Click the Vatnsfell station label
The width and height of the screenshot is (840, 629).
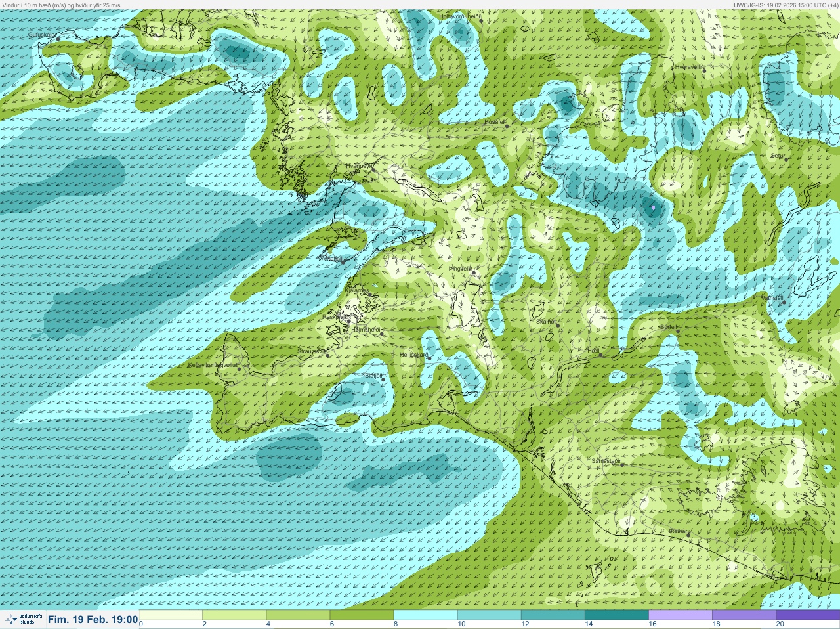click(x=772, y=297)
